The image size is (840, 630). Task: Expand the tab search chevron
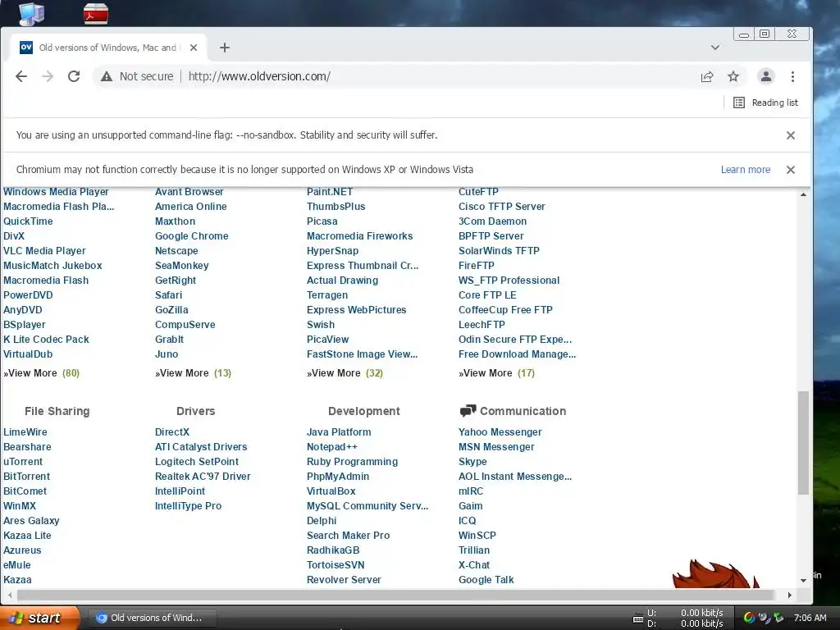[x=714, y=48]
